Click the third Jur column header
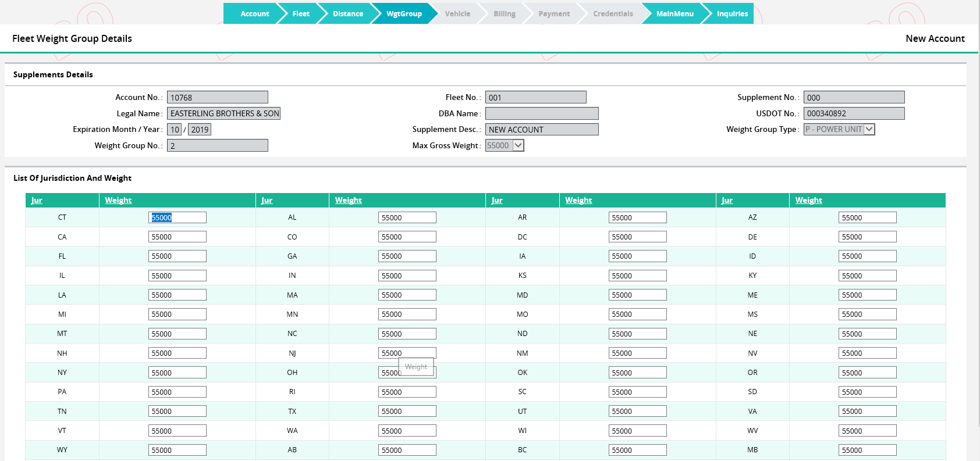This screenshot has height=461, width=980. point(497,200)
